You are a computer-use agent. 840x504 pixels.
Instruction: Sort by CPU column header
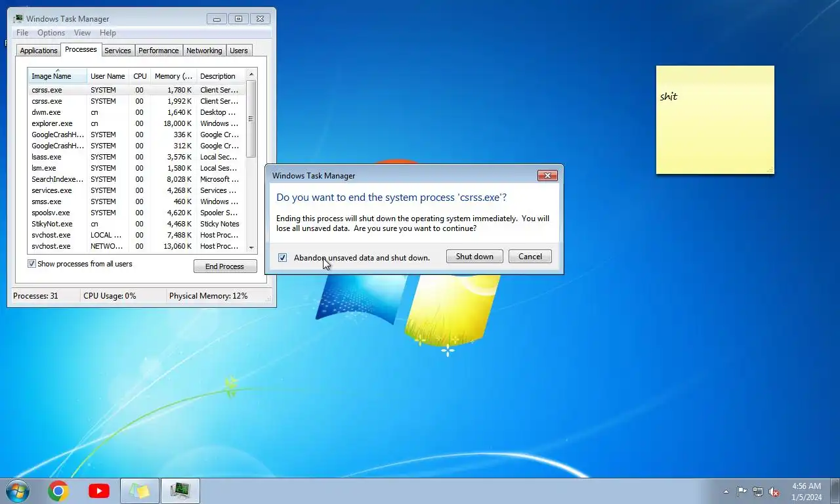[140, 76]
